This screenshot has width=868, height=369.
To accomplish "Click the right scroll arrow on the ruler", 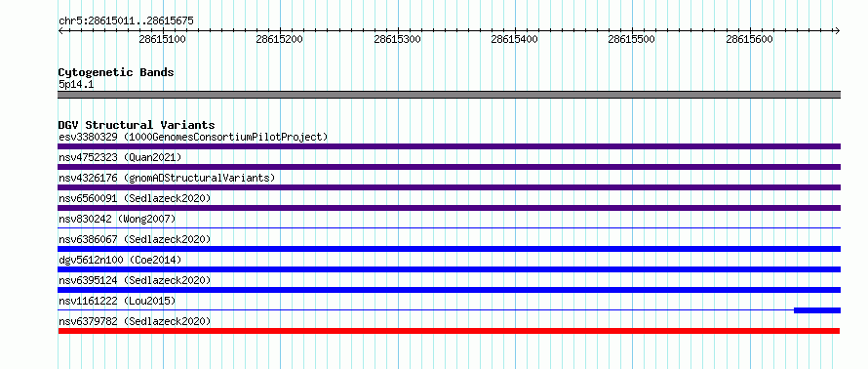I will (x=838, y=30).
